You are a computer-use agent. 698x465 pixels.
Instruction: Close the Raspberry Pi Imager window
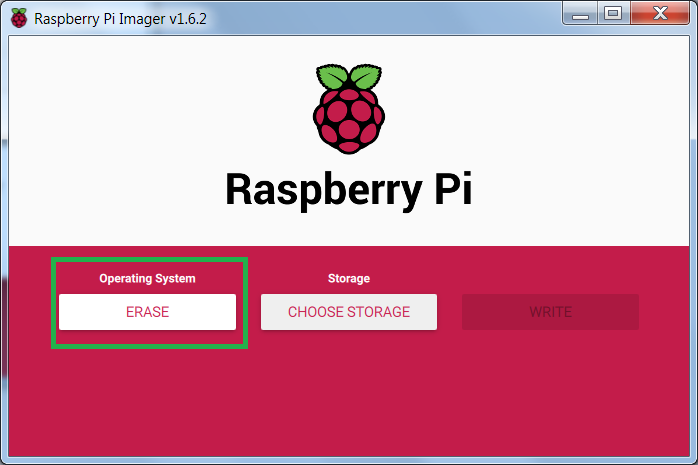(660, 13)
